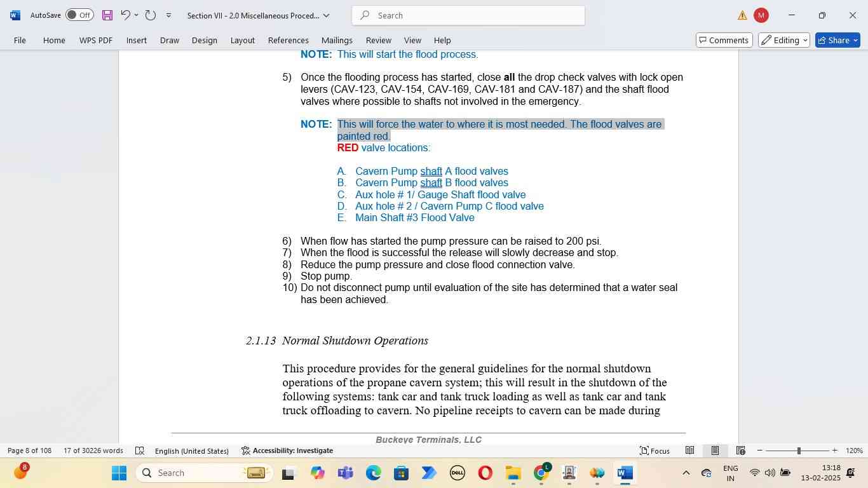Image resolution: width=868 pixels, height=488 pixels.
Task: Switch to the Review tab
Action: coord(379,40)
